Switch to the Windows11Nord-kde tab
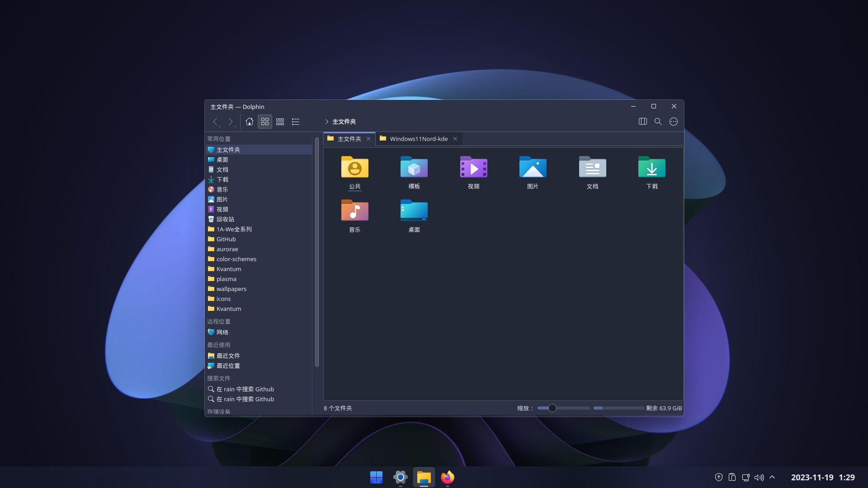This screenshot has width=868, height=488. [418, 138]
